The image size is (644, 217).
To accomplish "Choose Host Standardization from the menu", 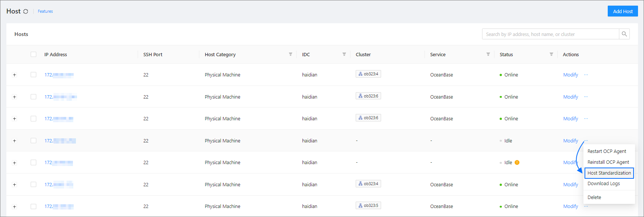I will (609, 173).
